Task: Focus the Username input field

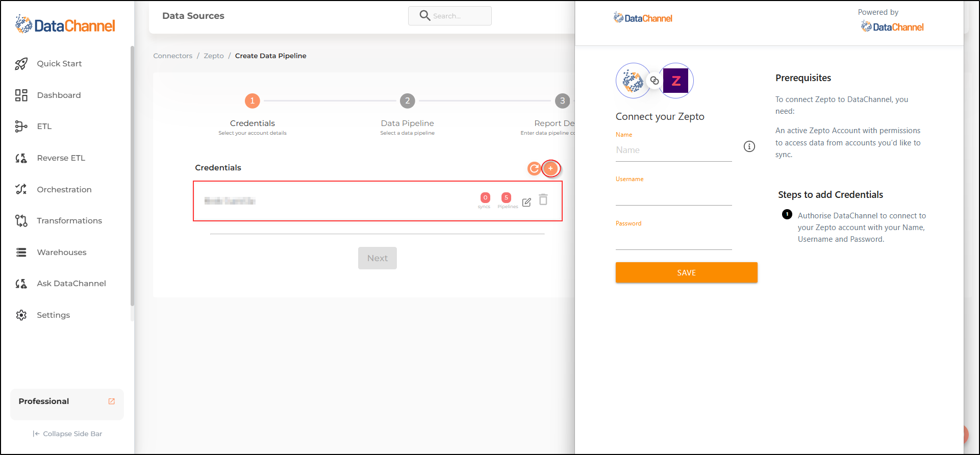Action: 673,195
